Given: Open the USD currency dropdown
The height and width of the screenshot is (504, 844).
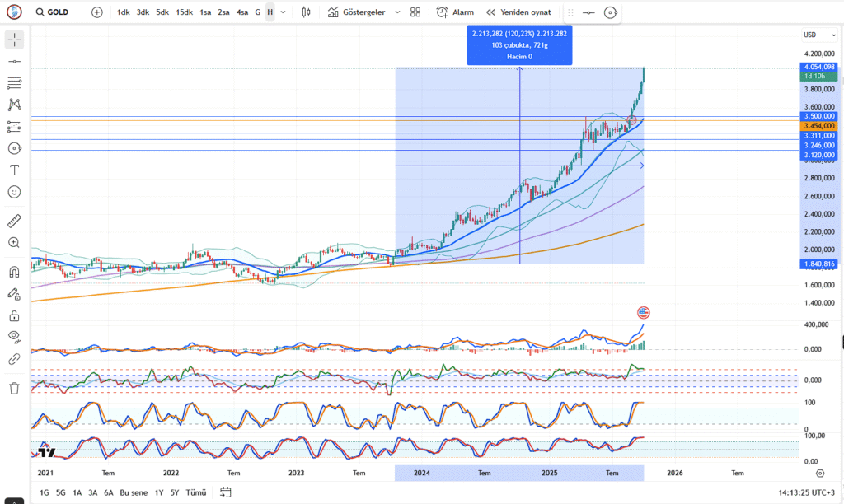Looking at the screenshot, I should click(819, 35).
